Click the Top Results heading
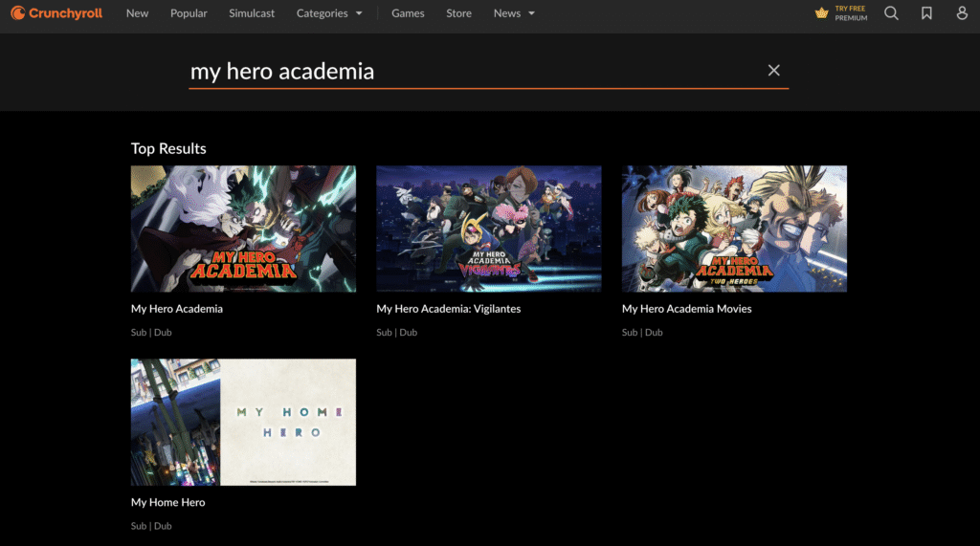 [x=168, y=148]
